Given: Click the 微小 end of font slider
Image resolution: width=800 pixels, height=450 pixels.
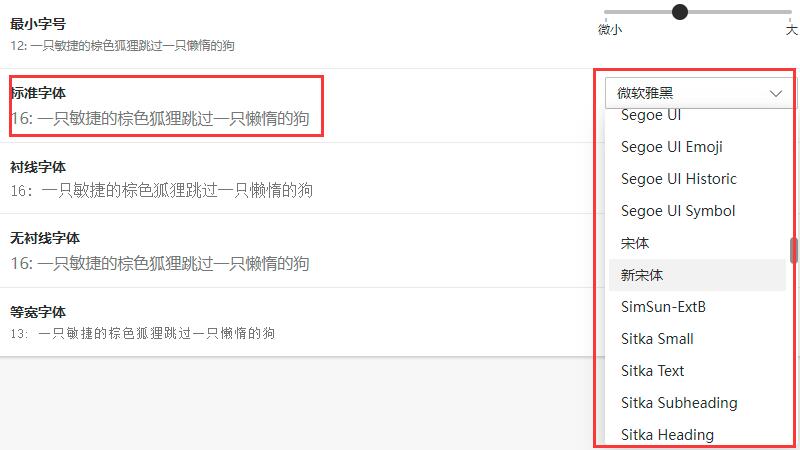Looking at the screenshot, I should point(610,30).
